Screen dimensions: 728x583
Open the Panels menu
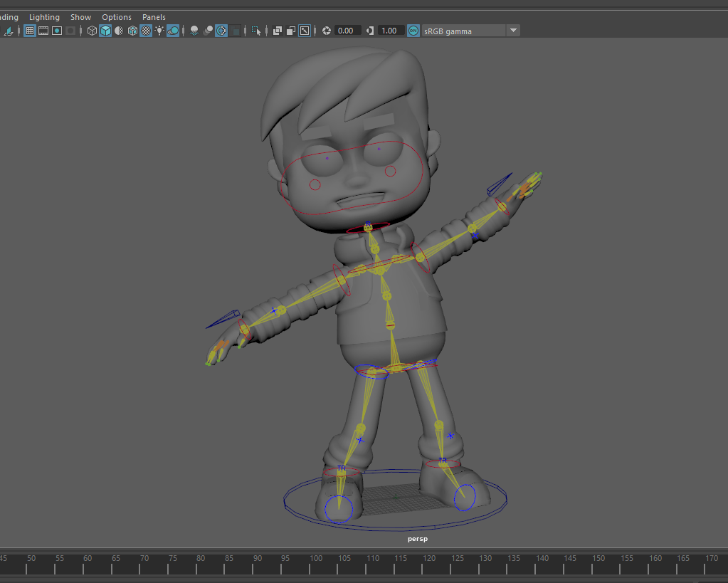[154, 17]
